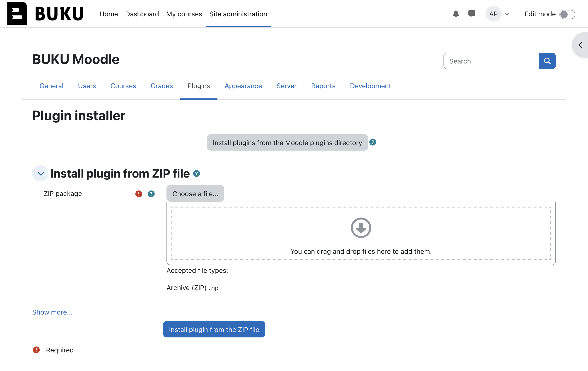The width and height of the screenshot is (588, 371).
Task: Open the block drawer side arrow
Action: tap(581, 45)
